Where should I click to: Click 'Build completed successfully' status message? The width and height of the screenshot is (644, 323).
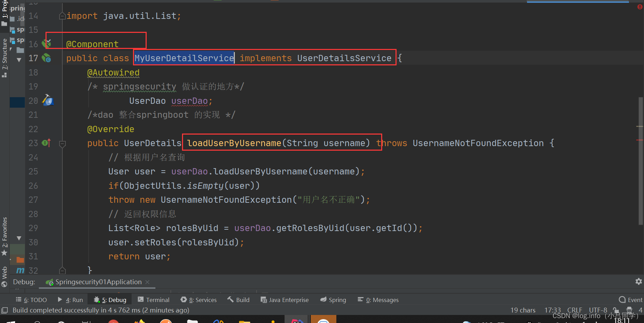[x=101, y=310]
